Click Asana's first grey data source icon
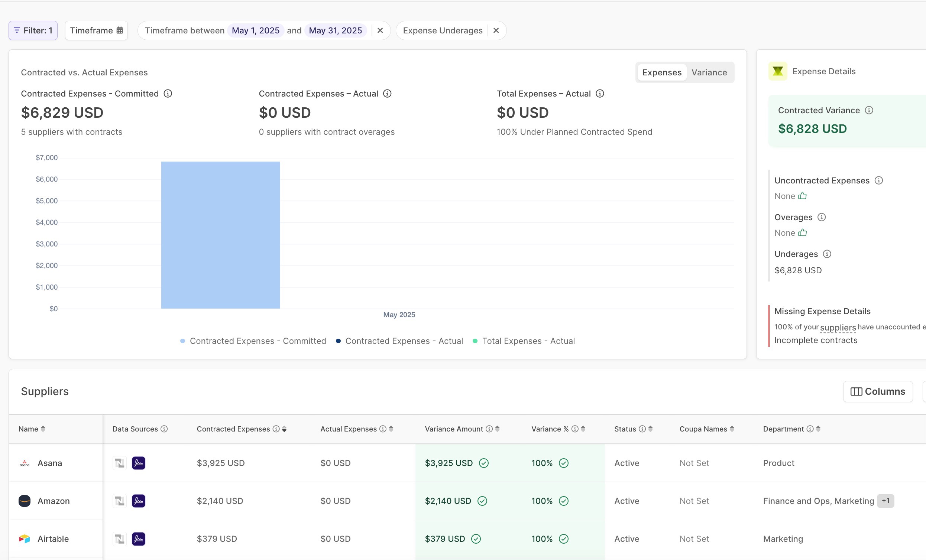 pyautogui.click(x=120, y=463)
